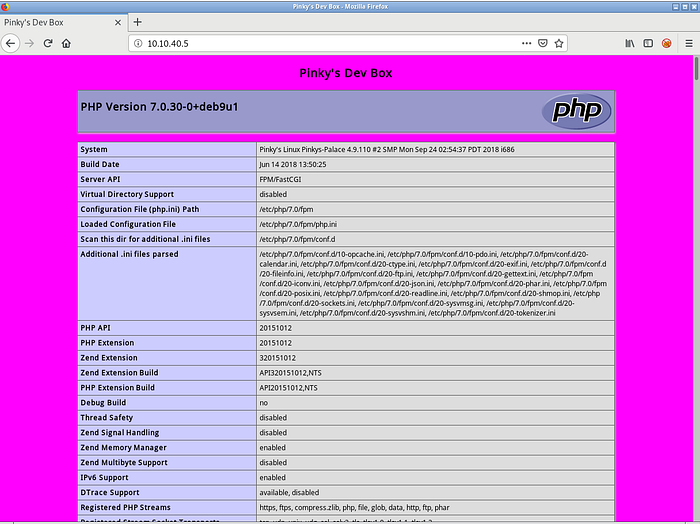Image resolution: width=700 pixels, height=524 pixels.
Task: Open the page actions three-dot menu
Action: (526, 43)
